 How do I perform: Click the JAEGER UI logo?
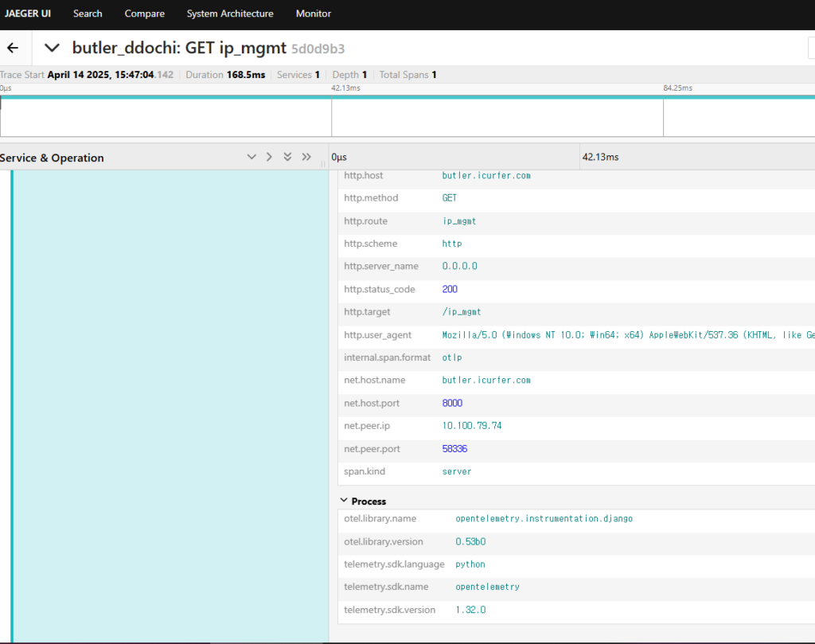[28, 14]
